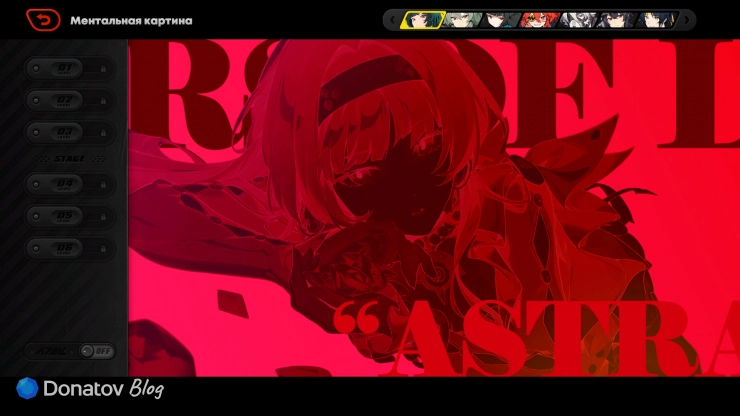Click the red back arrow button

(43, 20)
